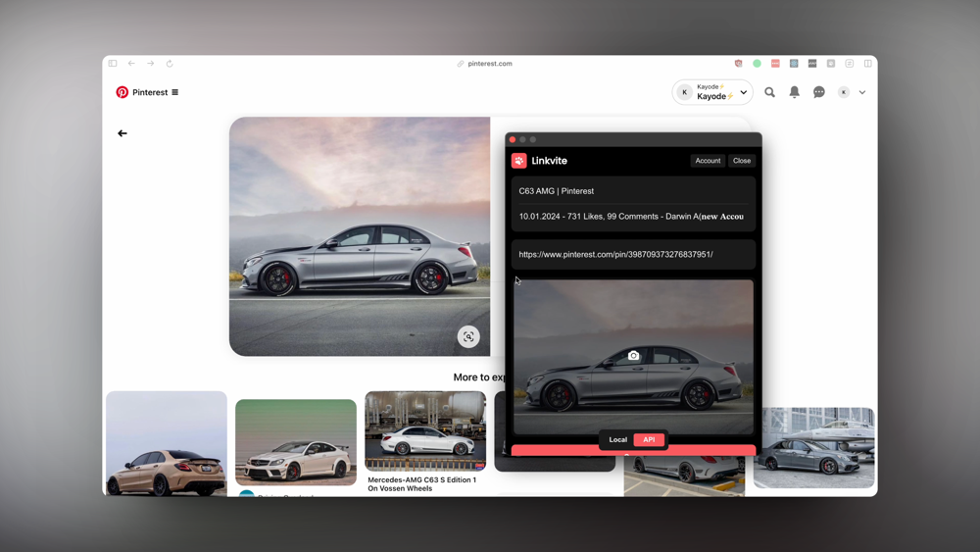
Task: Edit the description field starting 10.01.2024
Action: click(633, 217)
